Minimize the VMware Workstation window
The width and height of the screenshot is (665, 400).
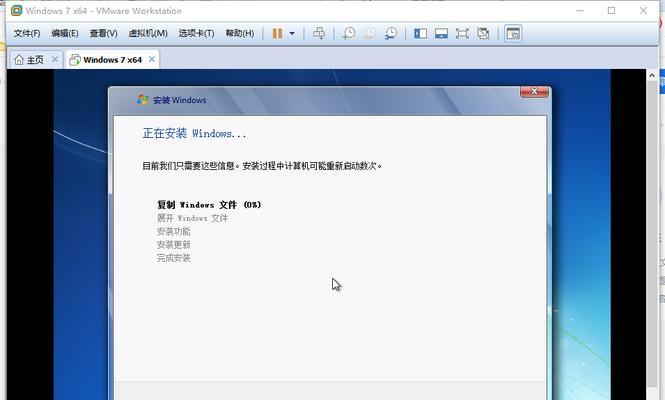[580, 11]
